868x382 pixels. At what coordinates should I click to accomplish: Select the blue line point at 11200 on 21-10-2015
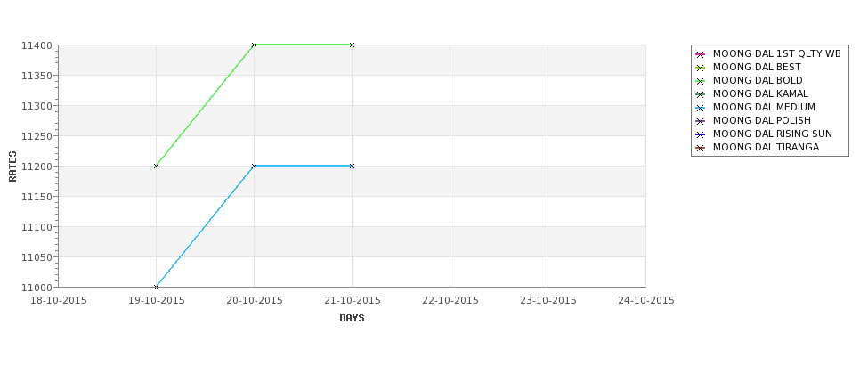click(352, 167)
